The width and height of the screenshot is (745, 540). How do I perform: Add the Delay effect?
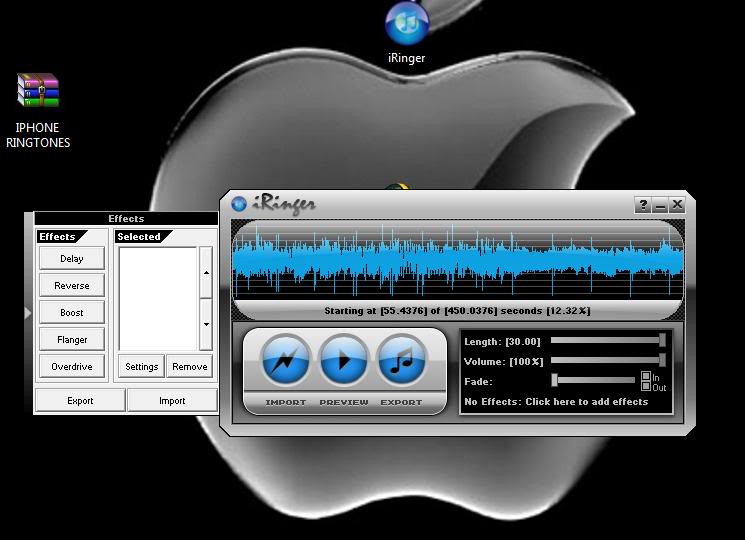[72, 258]
